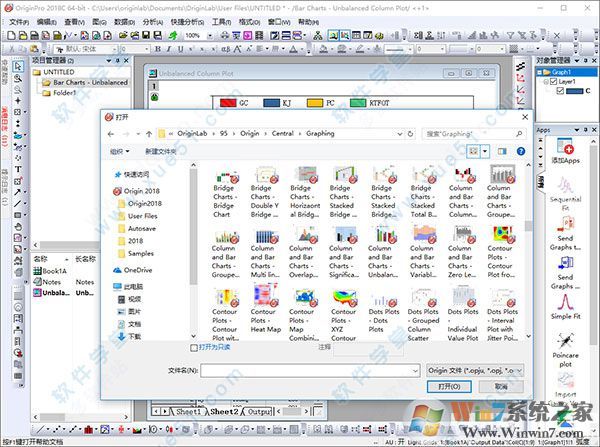This screenshot has height=447, width=600.
Task: Click the help icon in Open dialog
Action: pos(521,151)
